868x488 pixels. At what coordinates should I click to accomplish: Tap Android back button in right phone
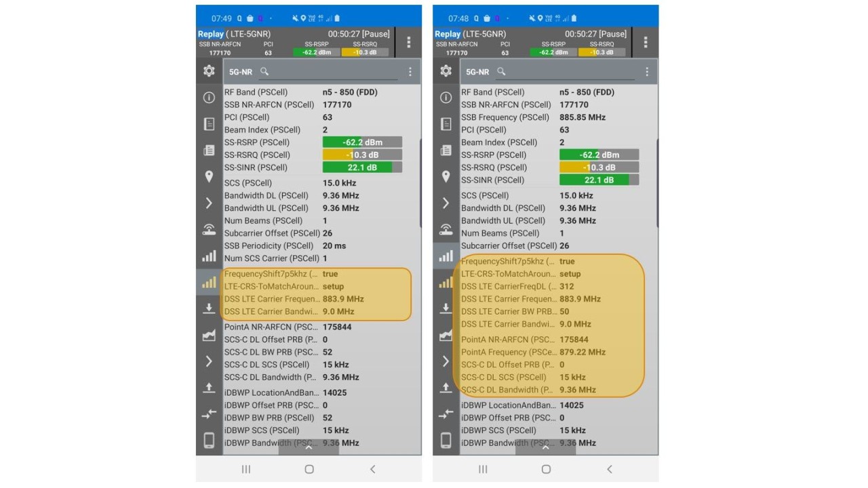pyautogui.click(x=609, y=469)
